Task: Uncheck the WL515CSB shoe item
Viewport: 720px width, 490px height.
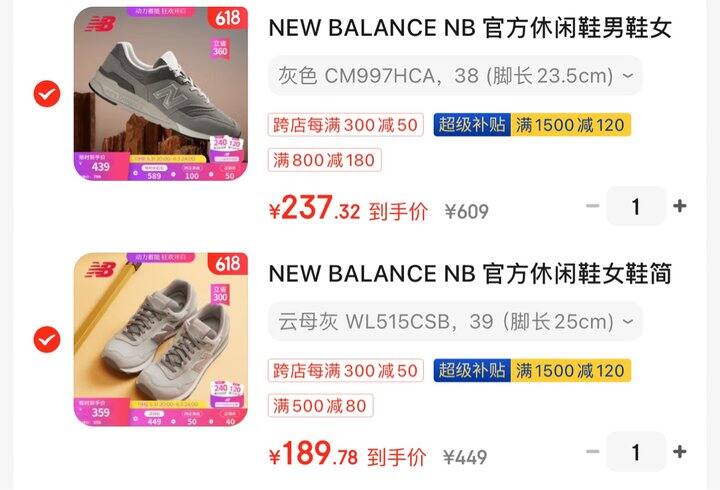Action: (47, 340)
